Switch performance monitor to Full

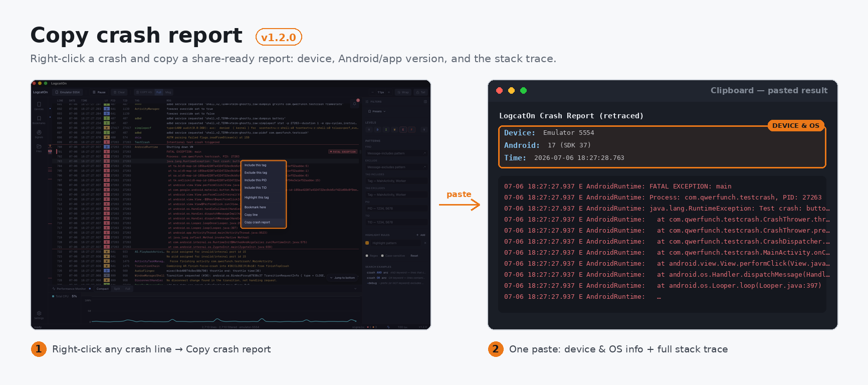click(128, 289)
